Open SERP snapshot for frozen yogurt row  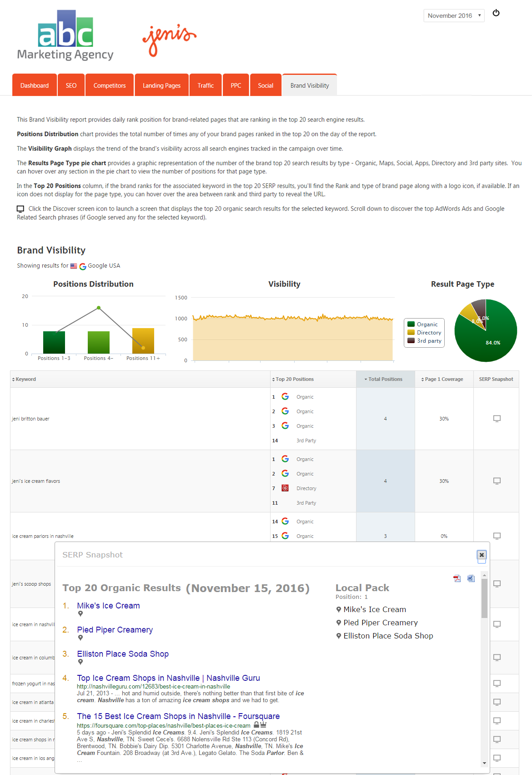[497, 684]
